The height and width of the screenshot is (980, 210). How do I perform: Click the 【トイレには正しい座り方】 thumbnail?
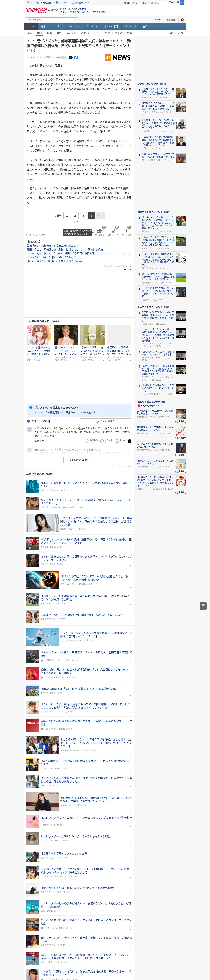tap(93, 335)
